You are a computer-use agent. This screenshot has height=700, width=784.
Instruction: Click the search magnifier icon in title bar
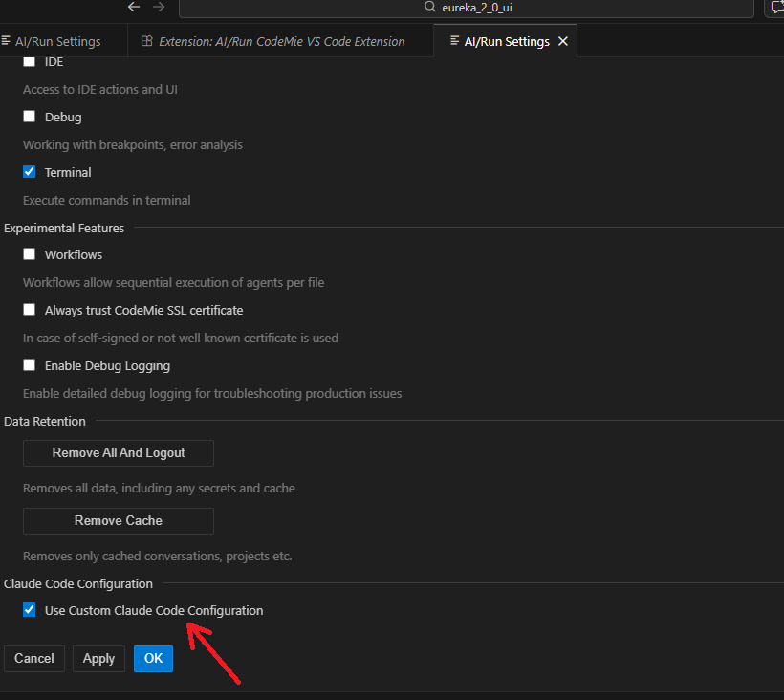pyautogui.click(x=430, y=7)
